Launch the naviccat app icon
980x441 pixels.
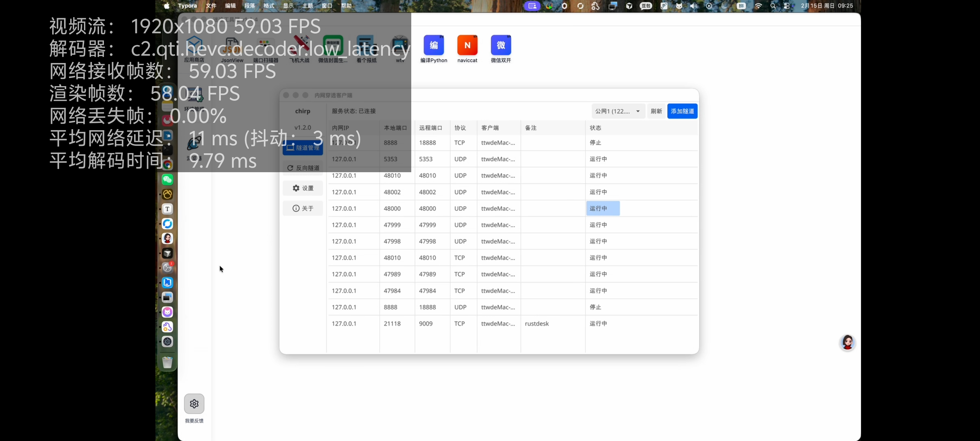(467, 45)
